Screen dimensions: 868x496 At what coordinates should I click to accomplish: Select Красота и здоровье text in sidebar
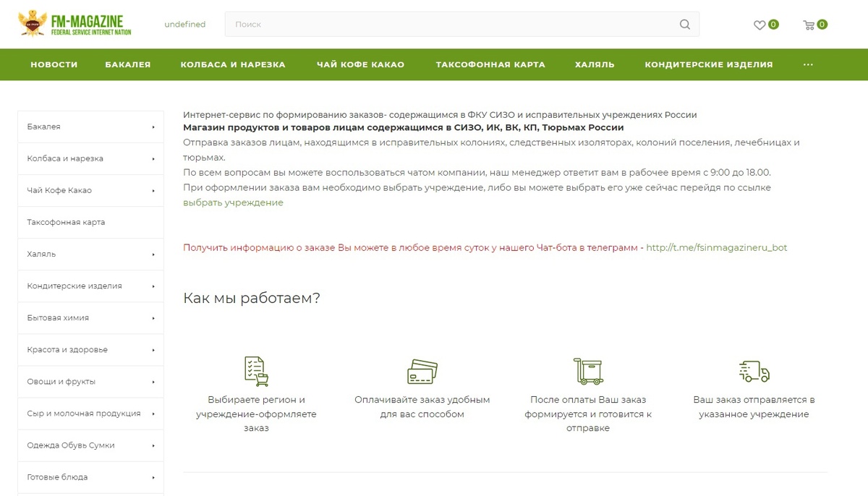pos(67,350)
